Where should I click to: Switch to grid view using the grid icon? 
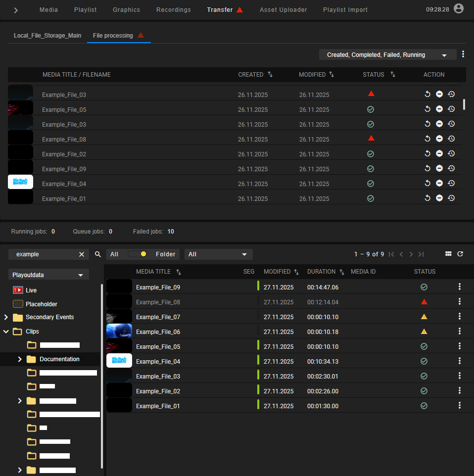coord(448,254)
